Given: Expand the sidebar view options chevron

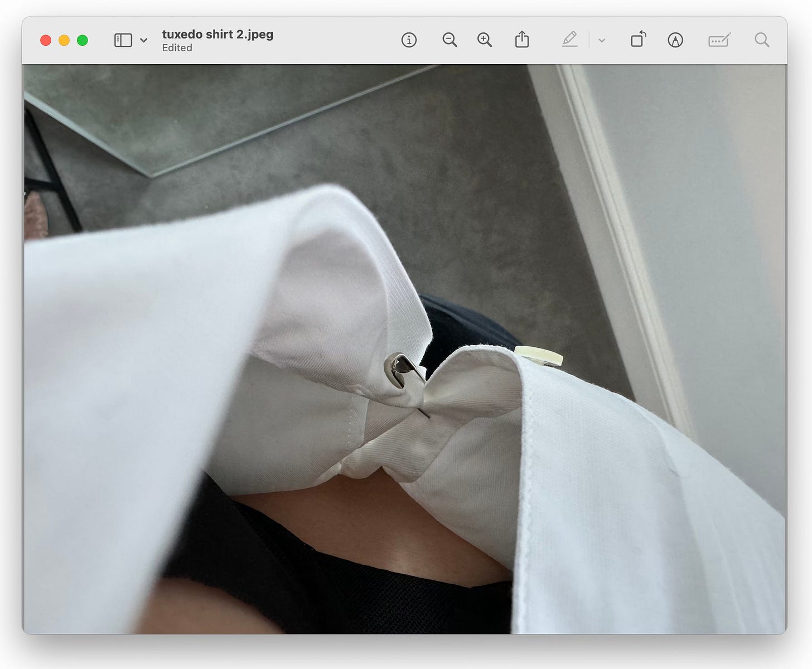Looking at the screenshot, I should pyautogui.click(x=144, y=40).
